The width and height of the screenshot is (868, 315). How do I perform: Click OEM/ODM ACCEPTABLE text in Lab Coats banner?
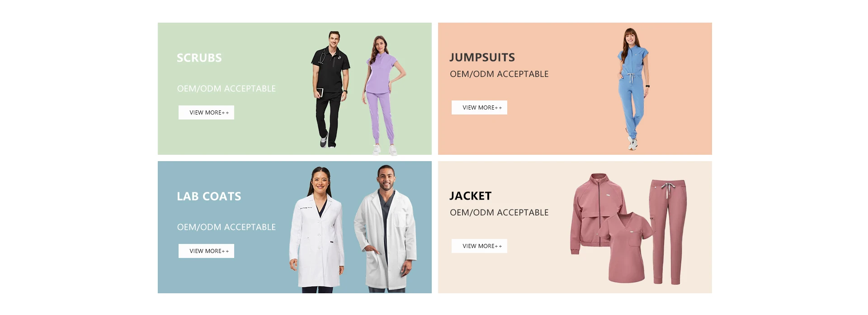pos(226,227)
